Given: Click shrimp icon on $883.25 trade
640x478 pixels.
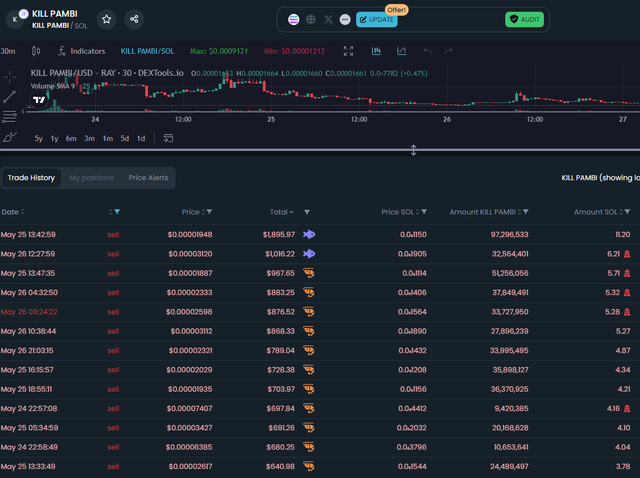Looking at the screenshot, I should 309,292.
